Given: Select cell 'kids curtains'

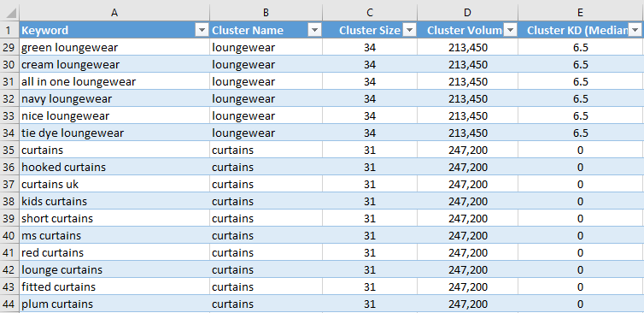Looking at the screenshot, I should (x=114, y=202).
